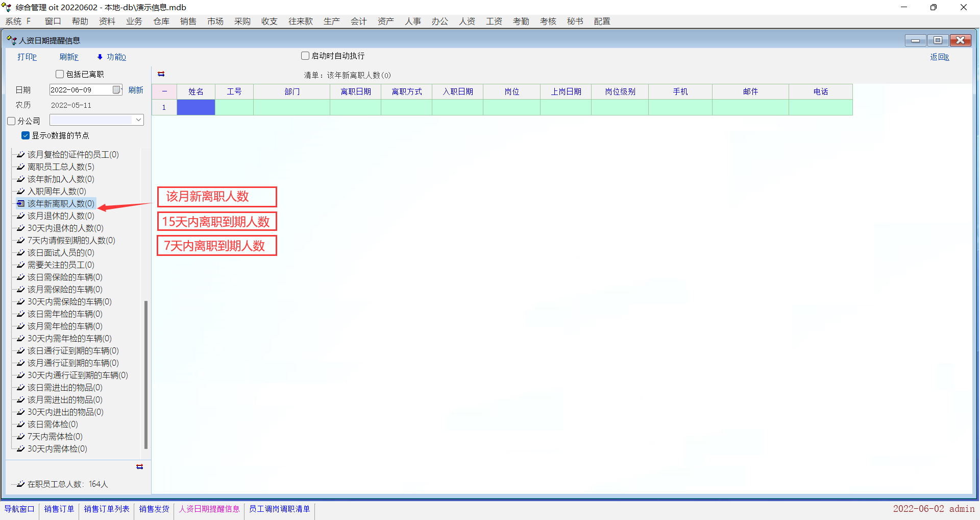Click the icon beside 在职员工总人数 at bottom
Screen dimensions: 980x520
pyautogui.click(x=20, y=484)
